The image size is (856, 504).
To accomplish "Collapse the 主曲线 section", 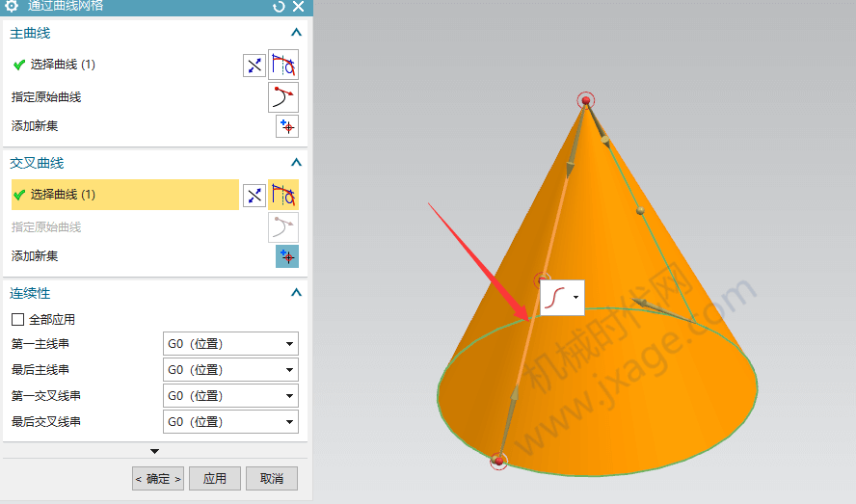I will pos(296,33).
